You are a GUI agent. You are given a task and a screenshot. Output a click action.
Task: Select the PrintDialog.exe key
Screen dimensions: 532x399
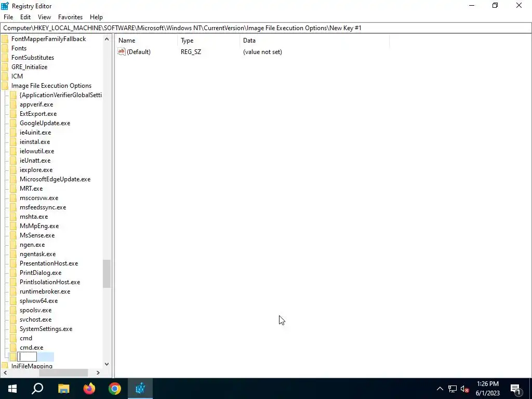coord(41,273)
